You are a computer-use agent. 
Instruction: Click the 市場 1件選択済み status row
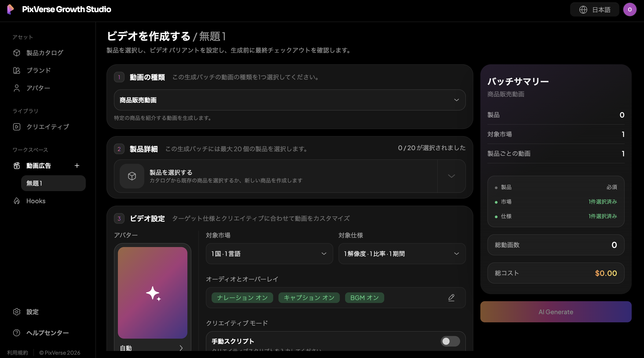(556, 202)
